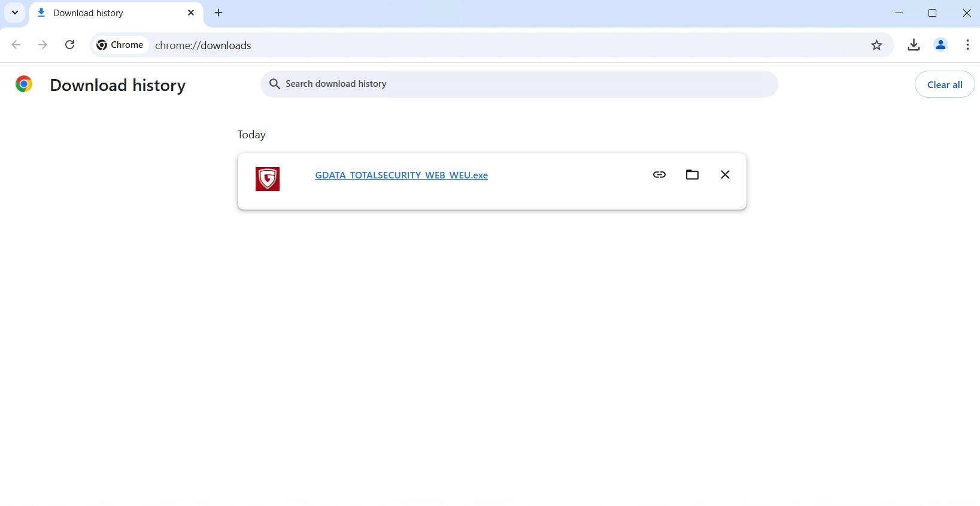
Task: Go back to previous page
Action: [x=16, y=45]
